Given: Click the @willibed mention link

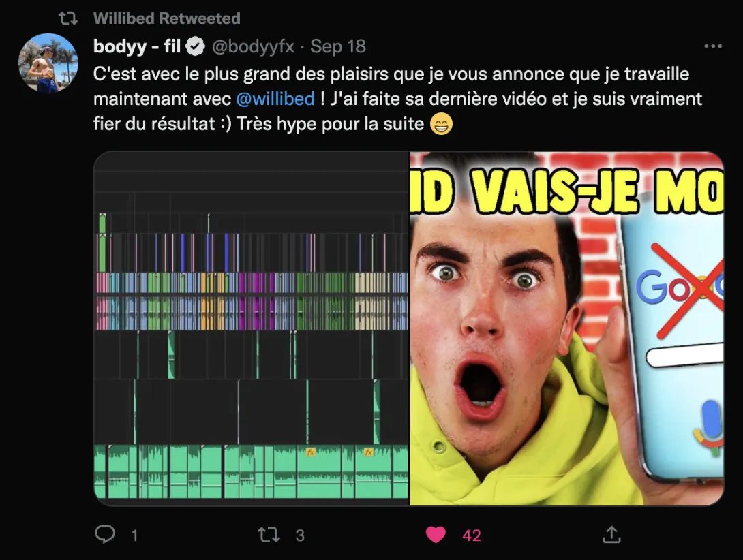Looking at the screenshot, I should click(275, 99).
